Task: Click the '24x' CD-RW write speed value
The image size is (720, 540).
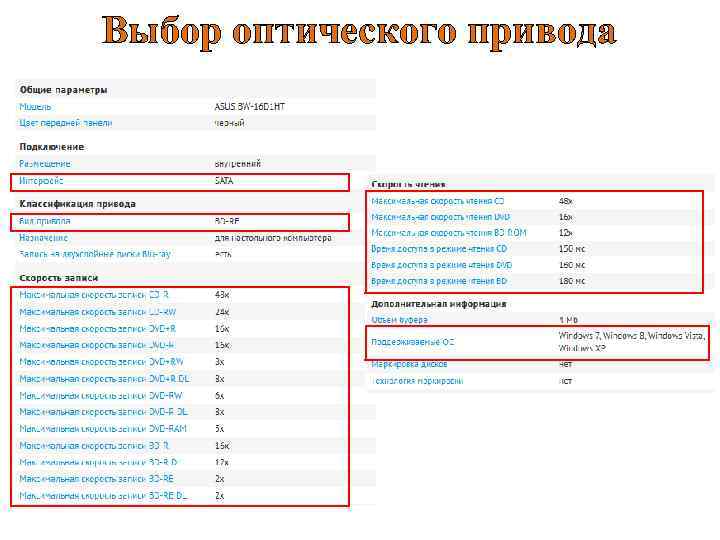Action: click(x=222, y=312)
